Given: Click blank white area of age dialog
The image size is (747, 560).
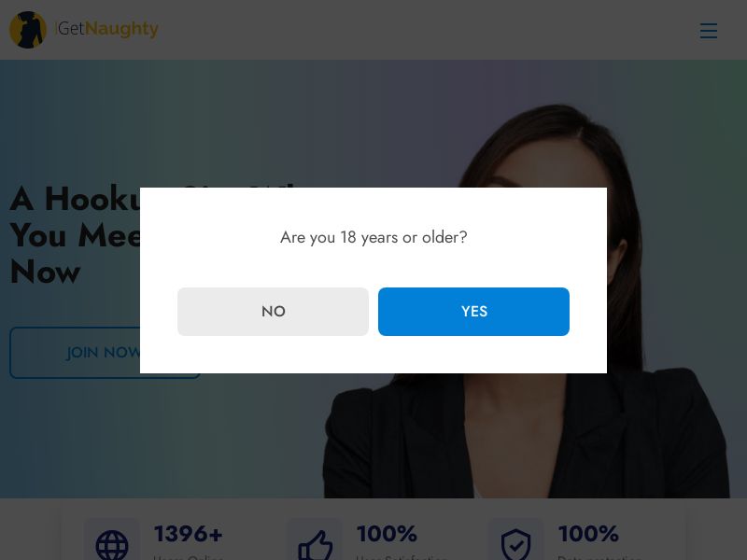Looking at the screenshot, I should 373,355.
